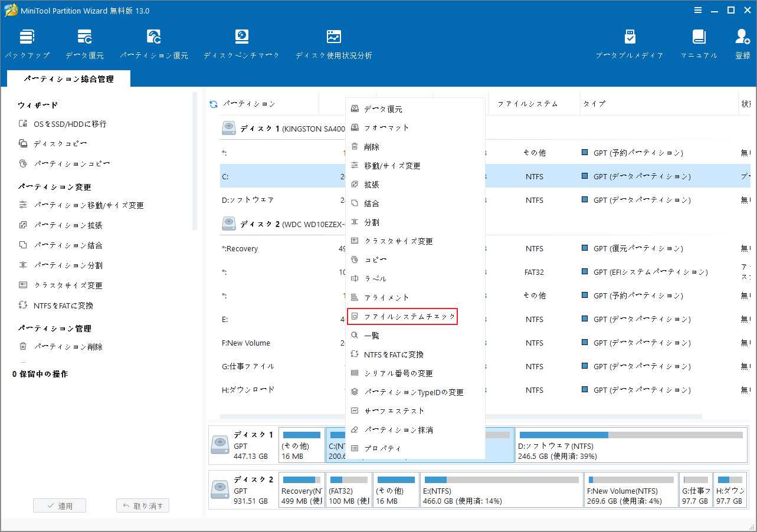The width and height of the screenshot is (757, 532).
Task: Open the ブータブルメディア (Bootable Media) builder
Action: 630,42
